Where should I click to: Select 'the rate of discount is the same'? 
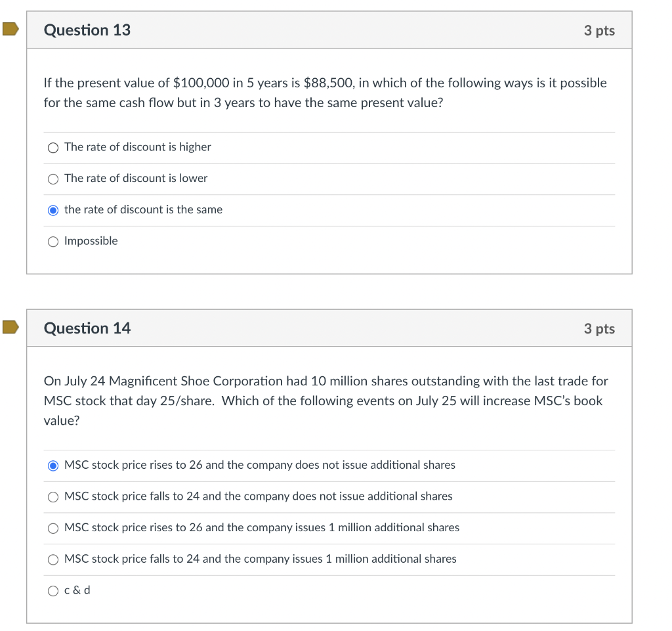(x=52, y=209)
